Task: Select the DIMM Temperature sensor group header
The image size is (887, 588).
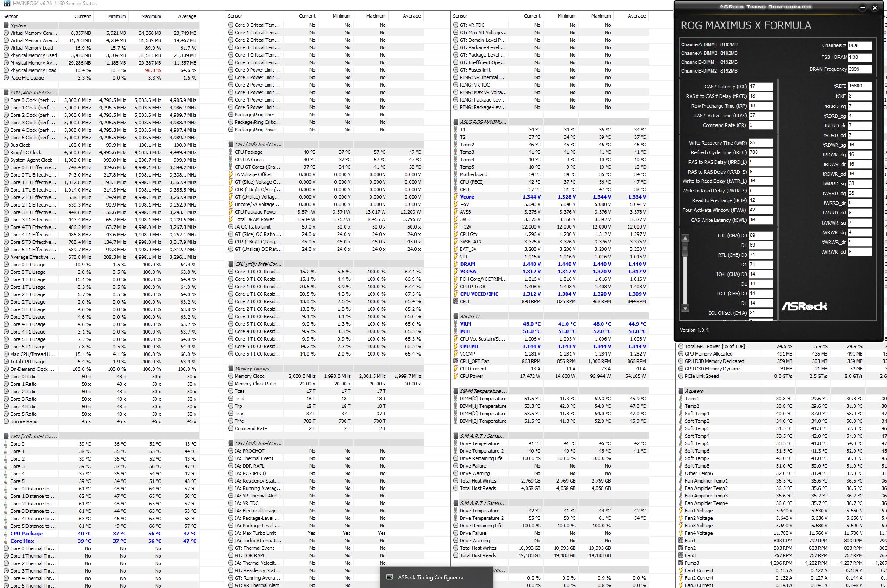Action: 483,391
